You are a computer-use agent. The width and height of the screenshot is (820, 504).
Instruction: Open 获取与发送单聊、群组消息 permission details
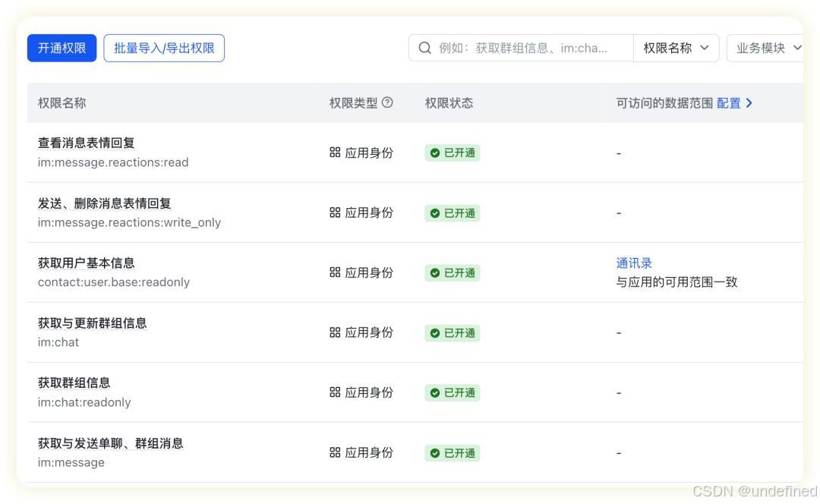point(110,443)
